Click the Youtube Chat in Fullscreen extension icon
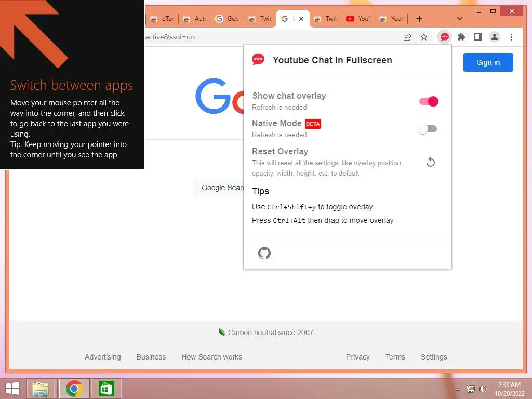 point(445,37)
